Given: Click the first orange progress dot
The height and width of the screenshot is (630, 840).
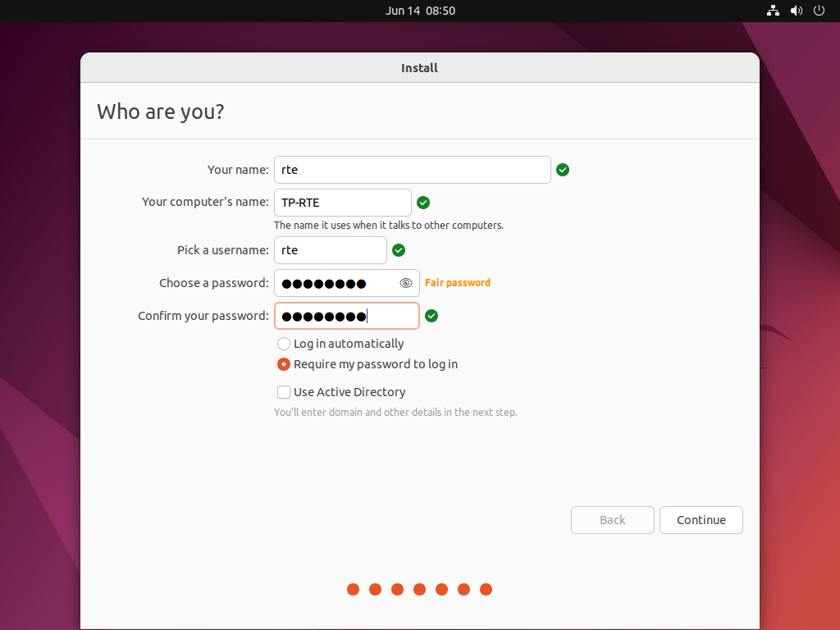Looking at the screenshot, I should pyautogui.click(x=354, y=589).
